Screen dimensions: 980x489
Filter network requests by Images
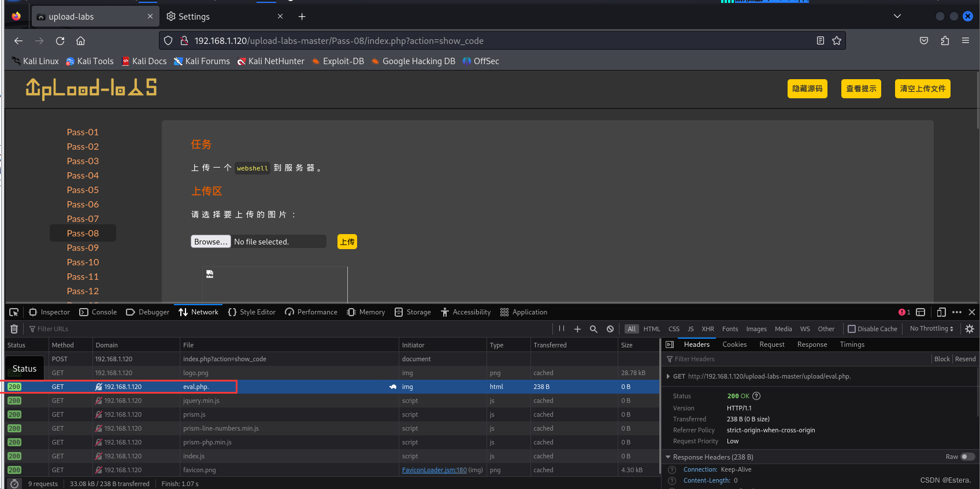756,329
